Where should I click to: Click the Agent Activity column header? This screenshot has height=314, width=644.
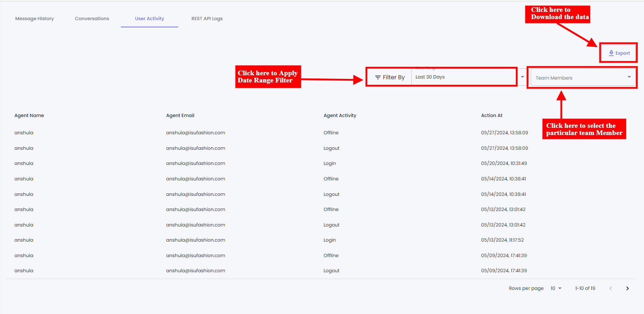tap(340, 116)
